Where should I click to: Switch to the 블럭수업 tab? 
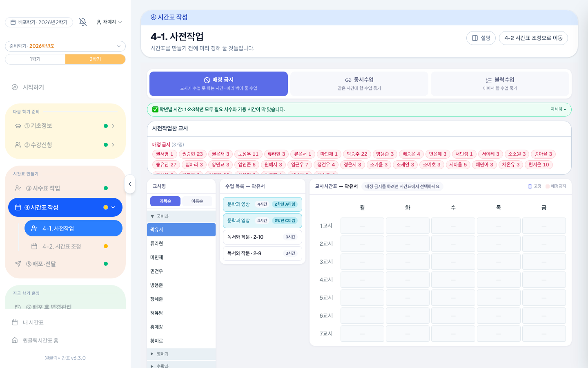point(500,84)
